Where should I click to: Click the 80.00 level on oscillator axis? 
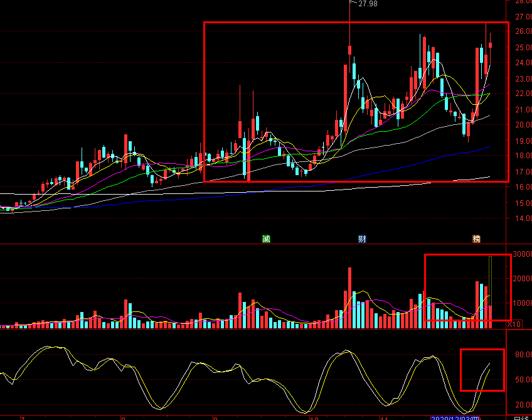[521, 354]
